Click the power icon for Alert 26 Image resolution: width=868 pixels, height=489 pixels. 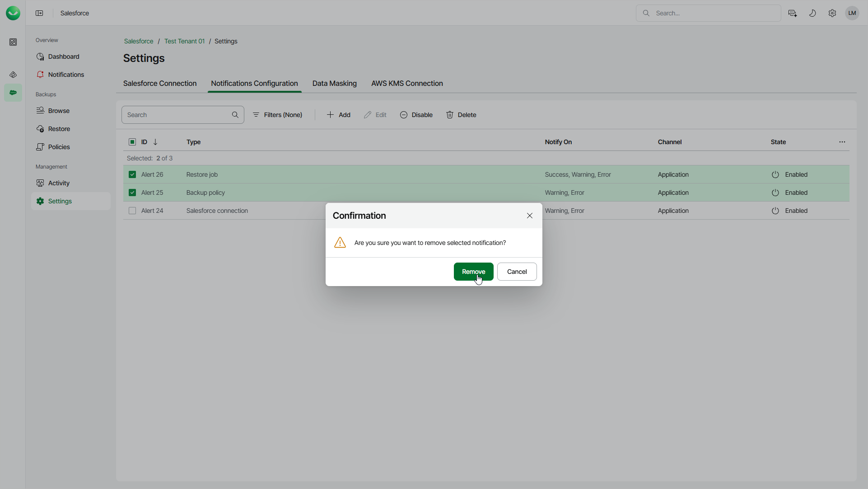pos(775,174)
